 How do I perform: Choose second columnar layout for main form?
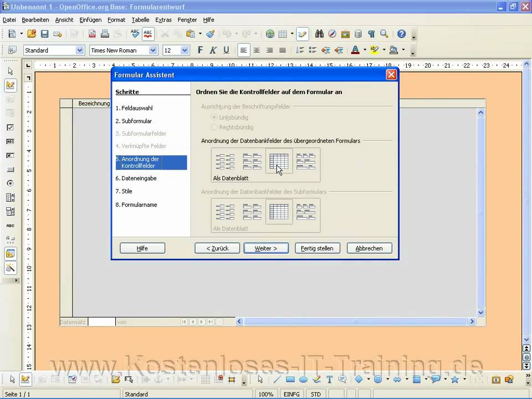[252, 161]
